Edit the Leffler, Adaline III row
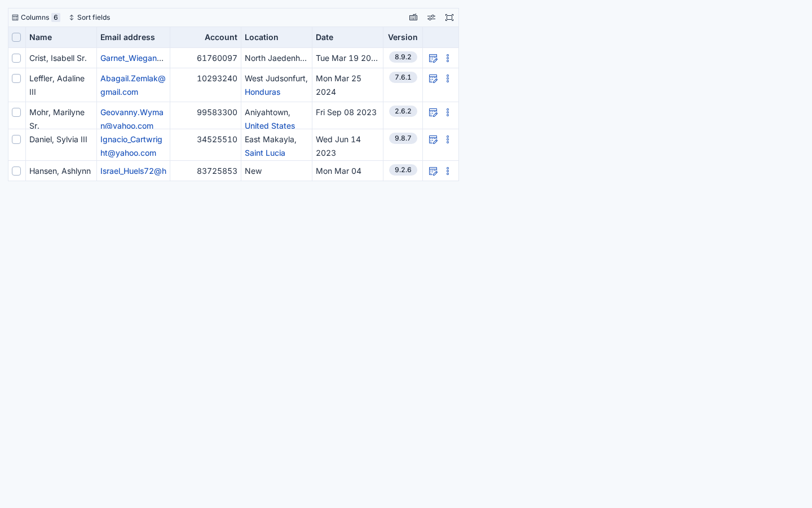The width and height of the screenshot is (812, 508). 433,78
